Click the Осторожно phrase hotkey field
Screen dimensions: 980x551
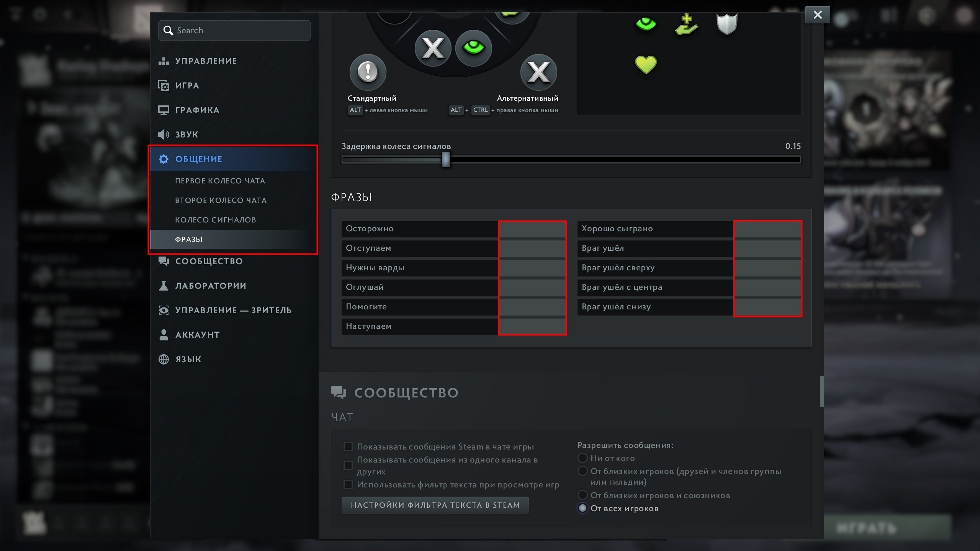click(x=532, y=229)
